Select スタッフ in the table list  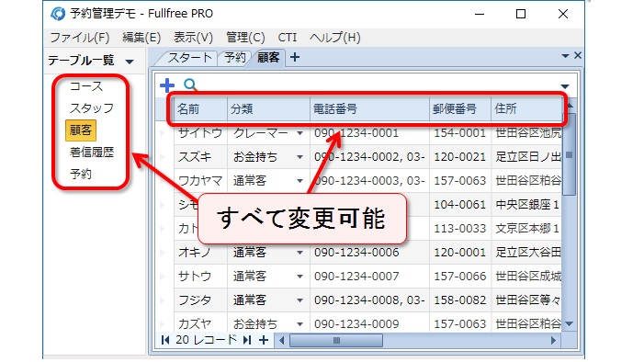coord(92,108)
